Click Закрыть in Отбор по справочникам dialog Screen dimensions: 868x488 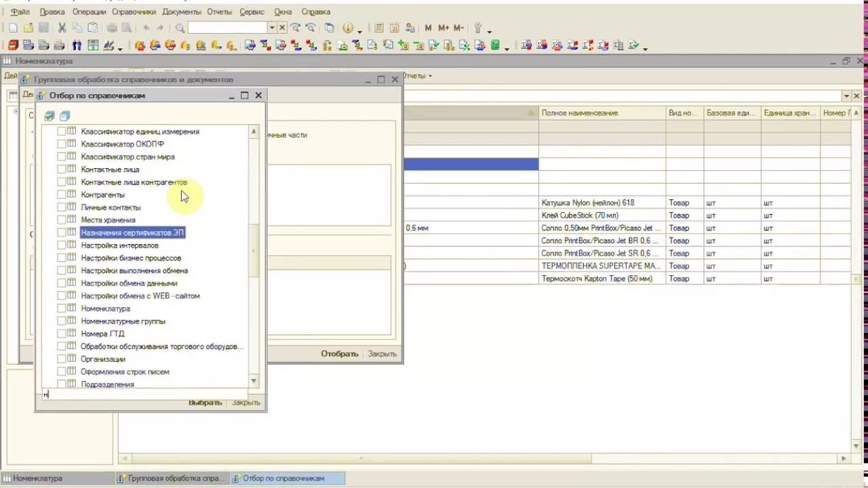pos(245,402)
